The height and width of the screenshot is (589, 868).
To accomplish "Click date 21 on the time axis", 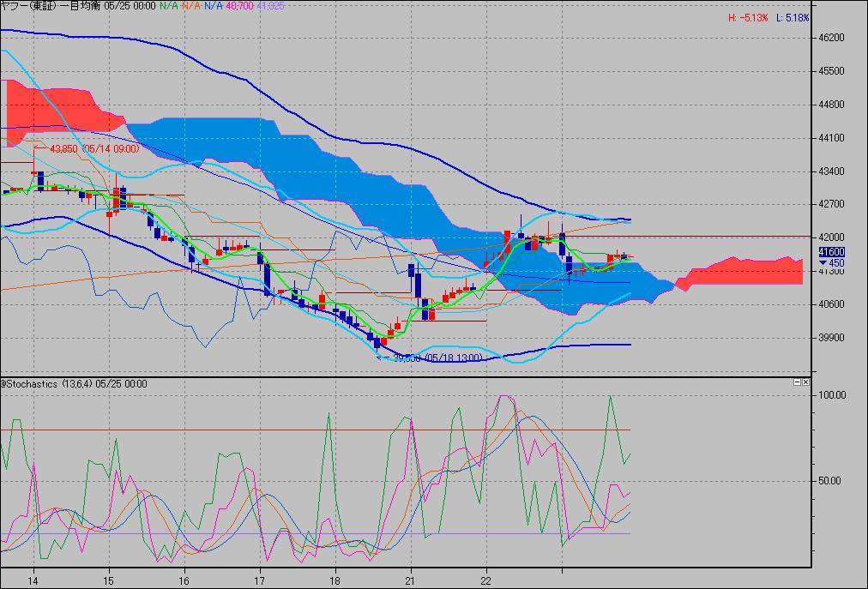I will tap(412, 579).
